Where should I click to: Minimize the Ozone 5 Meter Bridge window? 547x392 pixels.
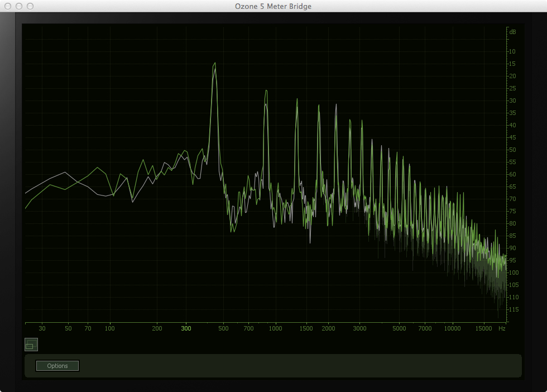(x=19, y=6)
